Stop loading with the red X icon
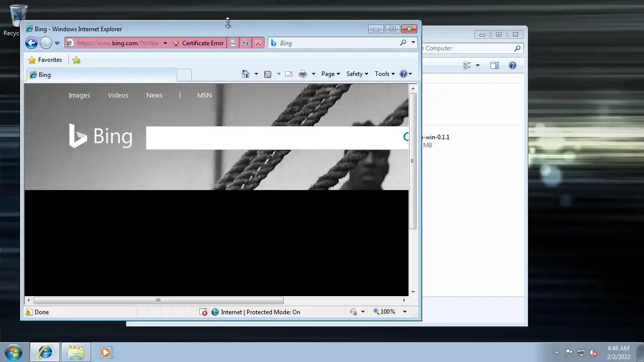 pos(258,43)
